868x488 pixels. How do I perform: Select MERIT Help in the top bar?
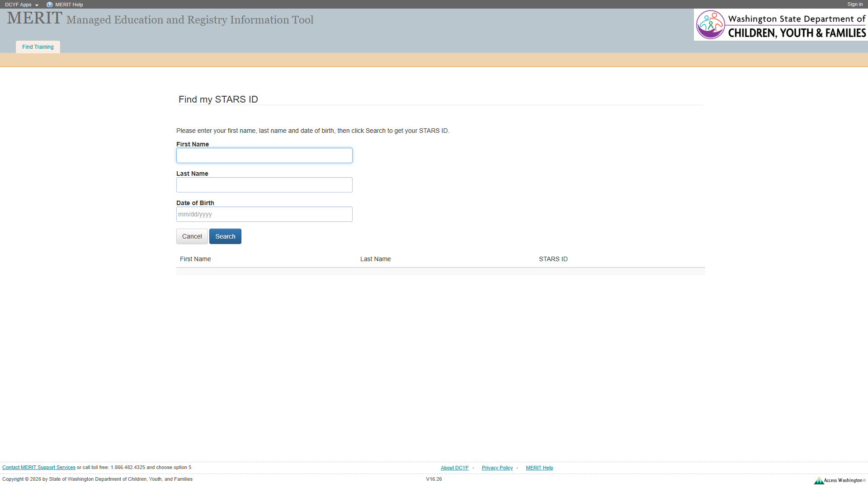click(x=68, y=5)
